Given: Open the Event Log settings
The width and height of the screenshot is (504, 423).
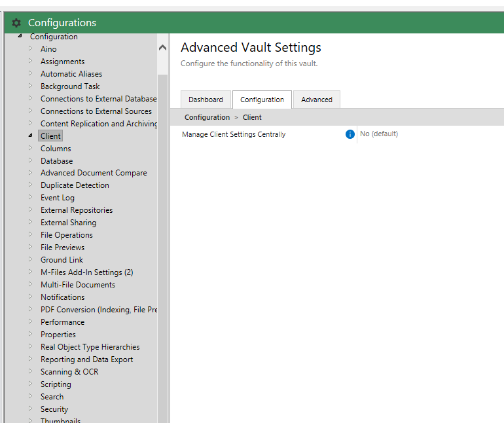Looking at the screenshot, I should pos(58,198).
